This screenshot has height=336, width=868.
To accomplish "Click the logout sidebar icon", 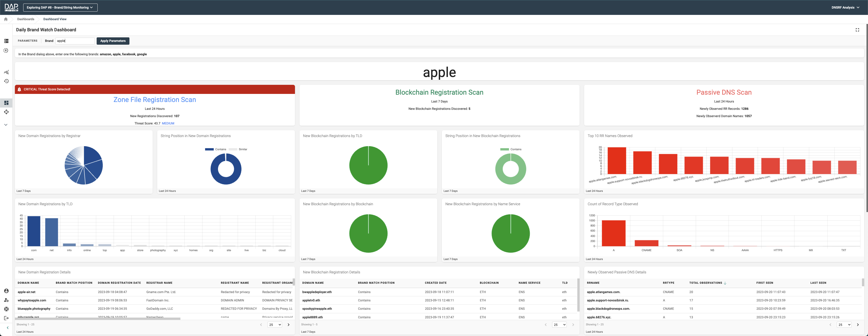I will point(6,318).
